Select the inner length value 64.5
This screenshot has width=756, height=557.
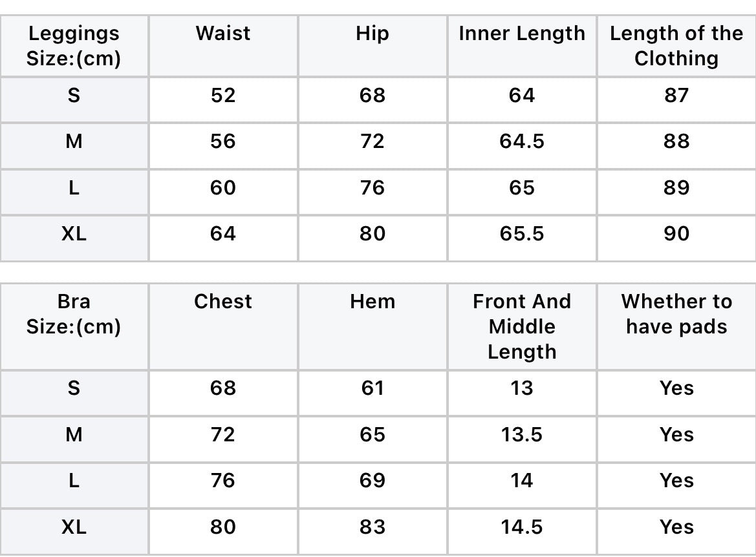[x=522, y=142]
